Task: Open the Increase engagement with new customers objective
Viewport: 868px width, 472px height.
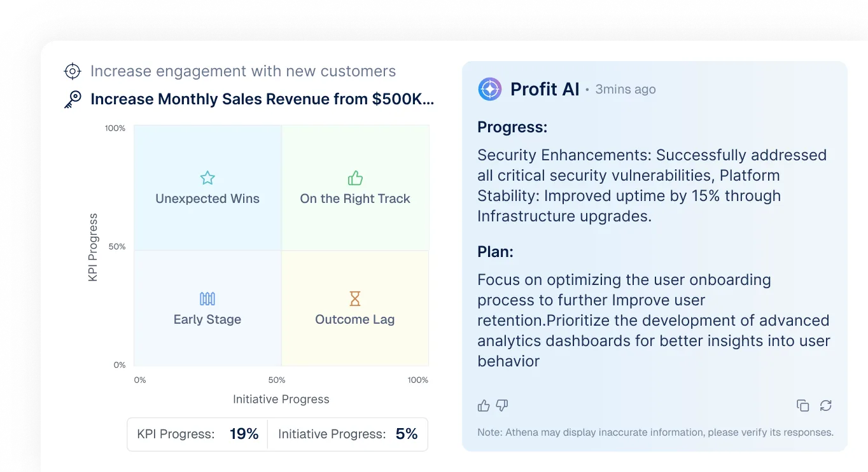Action: (243, 71)
